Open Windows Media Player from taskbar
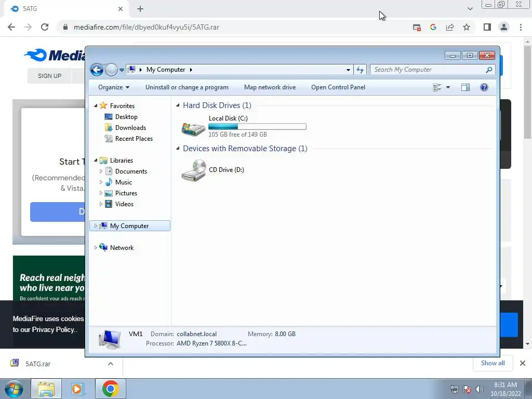 click(x=77, y=389)
